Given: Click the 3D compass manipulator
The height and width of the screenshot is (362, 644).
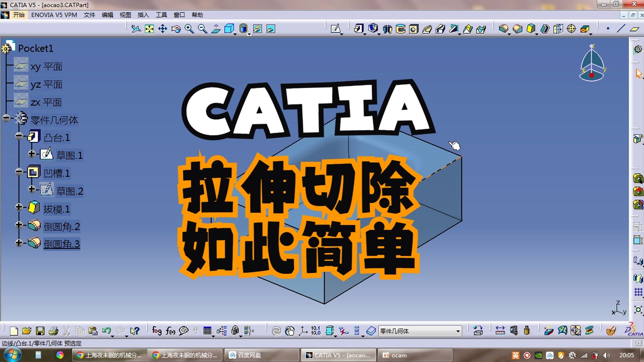Looking at the screenshot, I should (x=592, y=63).
